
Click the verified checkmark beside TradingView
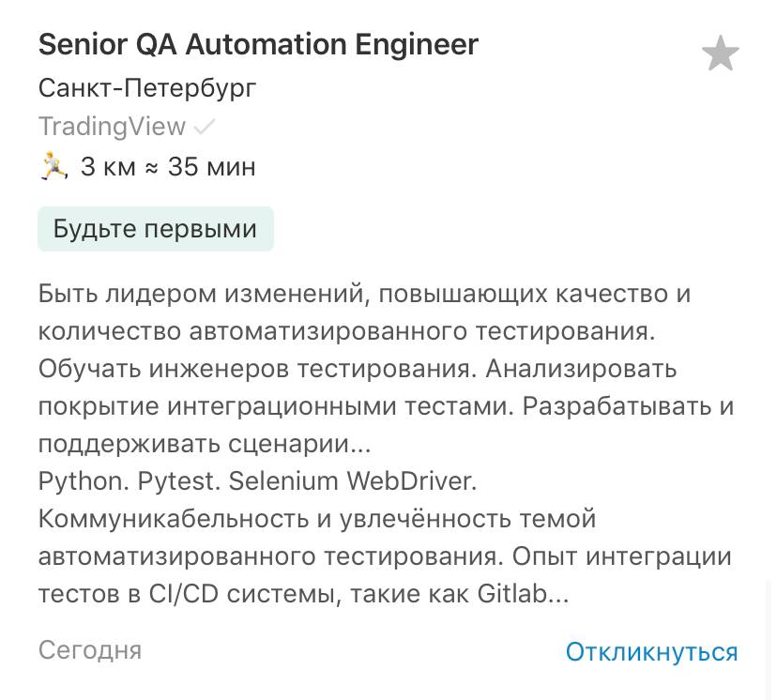coord(204,127)
